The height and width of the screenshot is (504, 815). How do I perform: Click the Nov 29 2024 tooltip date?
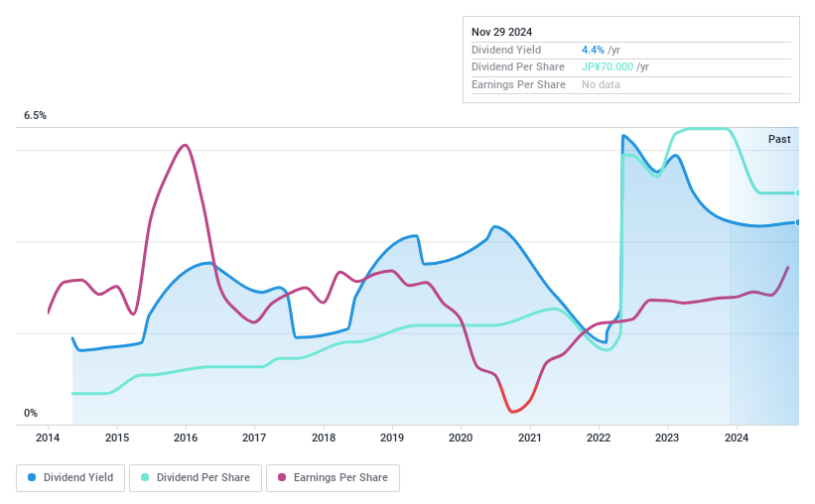coord(504,32)
